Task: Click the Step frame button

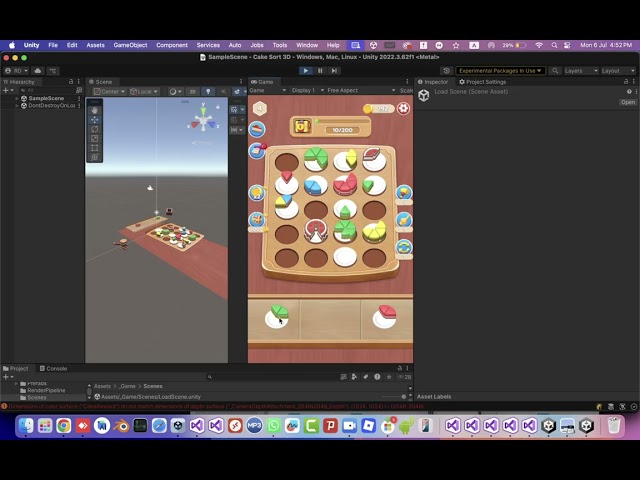Action: tap(334, 71)
